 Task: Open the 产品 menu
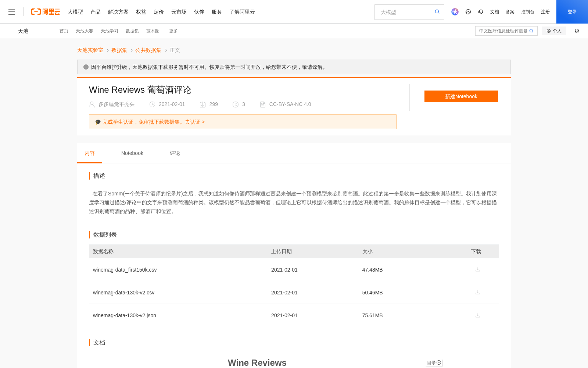tap(96, 12)
